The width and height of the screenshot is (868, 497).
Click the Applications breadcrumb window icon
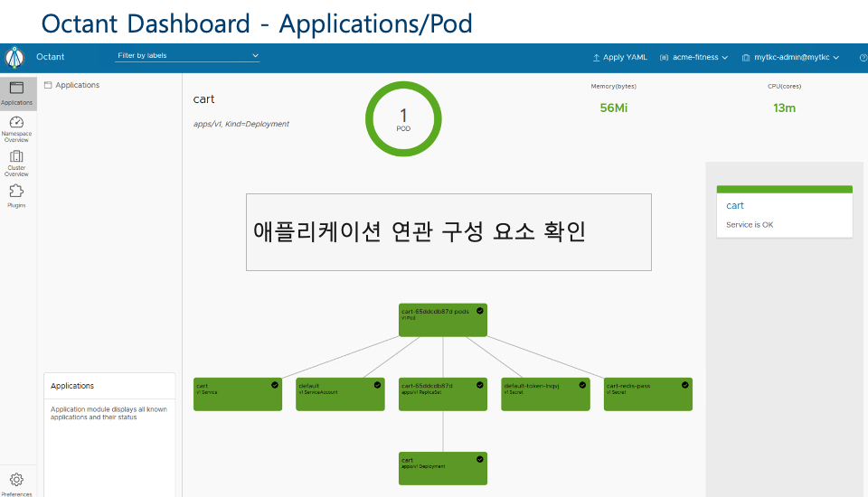(48, 85)
